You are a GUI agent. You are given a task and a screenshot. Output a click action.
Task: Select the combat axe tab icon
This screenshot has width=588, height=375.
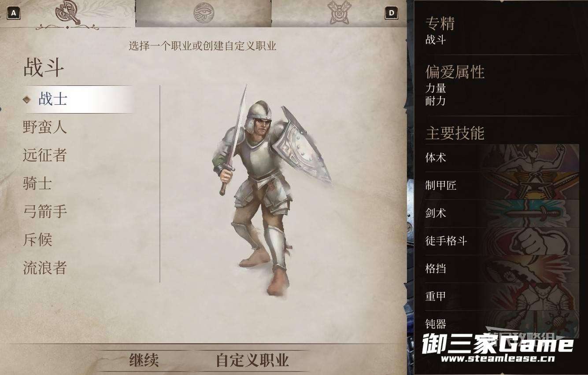pos(68,12)
